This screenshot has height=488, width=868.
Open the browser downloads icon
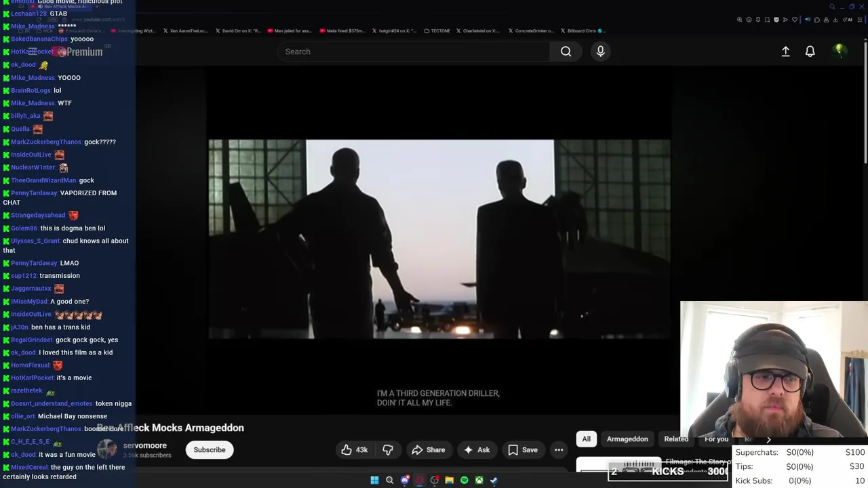[835, 20]
